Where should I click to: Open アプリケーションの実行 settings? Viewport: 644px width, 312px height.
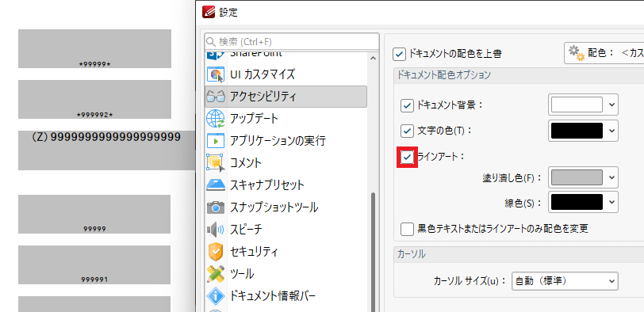point(286,141)
